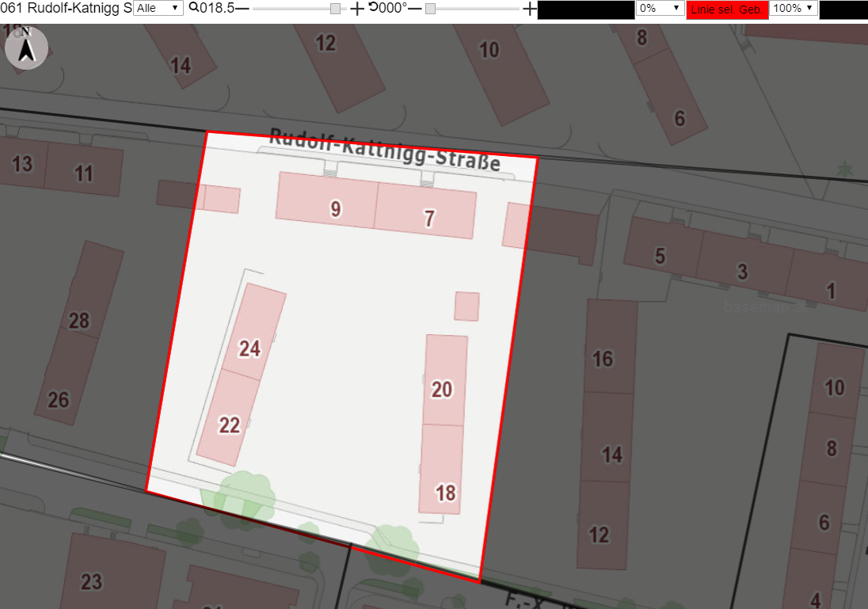The width and height of the screenshot is (868, 609).
Task: Open the Alle dropdown
Action: point(158,8)
